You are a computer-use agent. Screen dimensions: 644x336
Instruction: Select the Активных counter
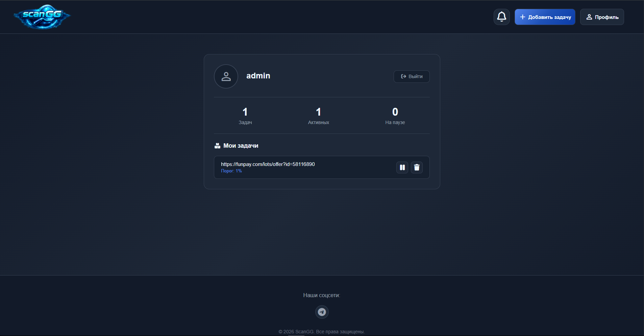(318, 116)
